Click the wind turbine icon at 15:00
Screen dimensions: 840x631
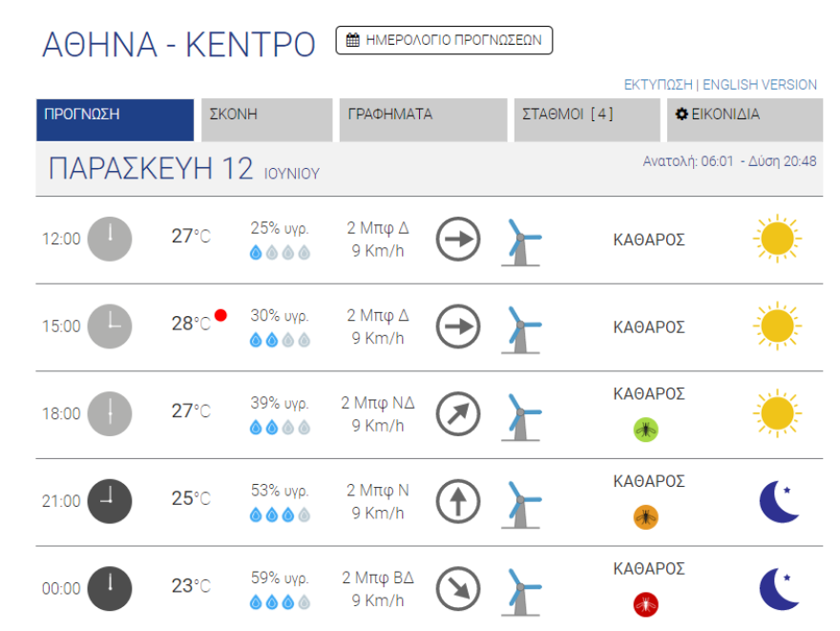click(x=521, y=330)
